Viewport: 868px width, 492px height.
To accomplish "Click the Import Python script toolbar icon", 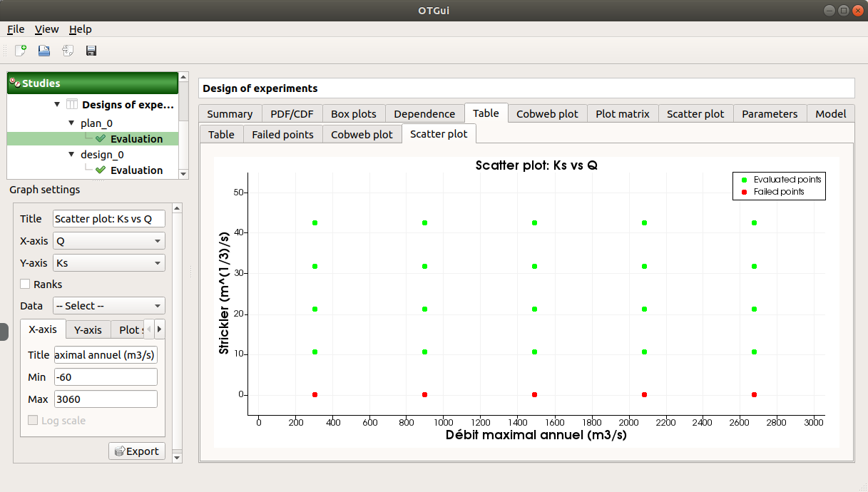I will (x=68, y=51).
